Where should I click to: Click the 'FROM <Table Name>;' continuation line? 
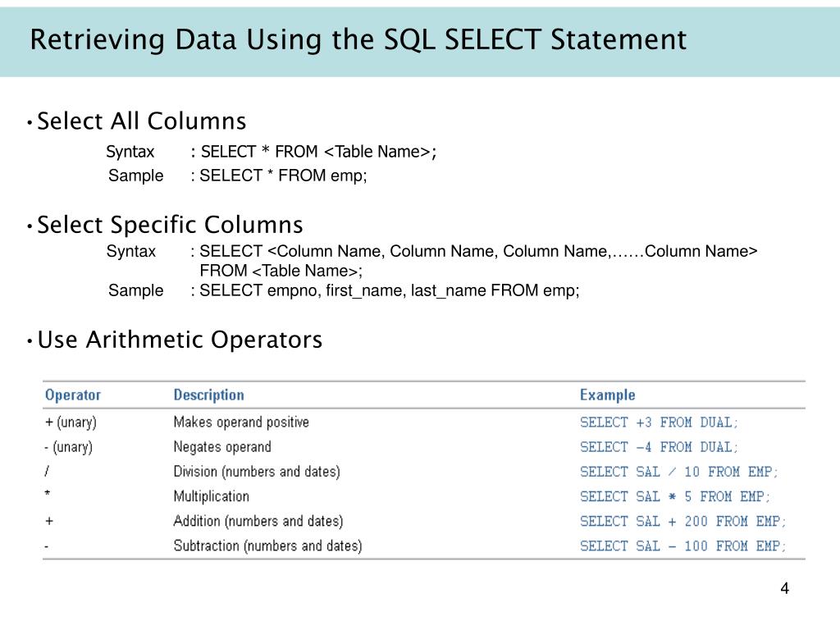(x=281, y=271)
